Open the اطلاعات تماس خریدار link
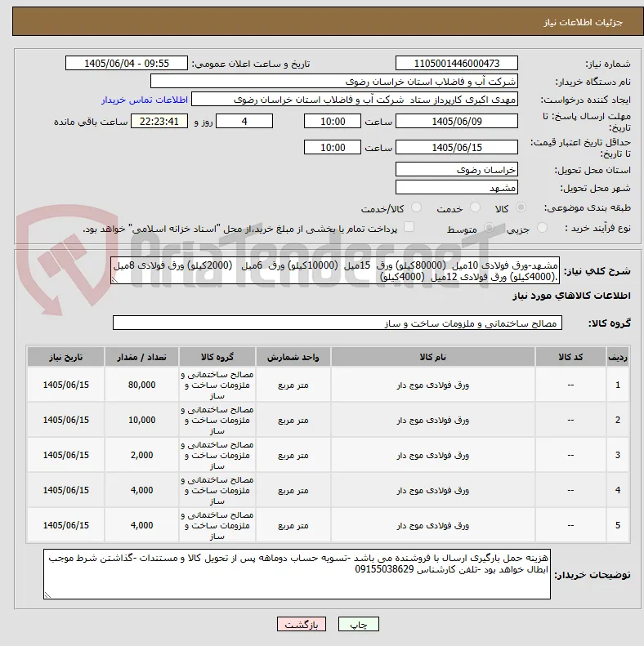The width and height of the screenshot is (644, 646). click(x=145, y=100)
